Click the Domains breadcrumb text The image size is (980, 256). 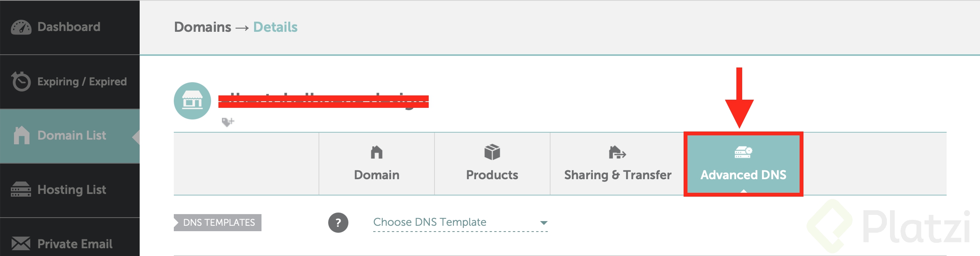pos(203,27)
